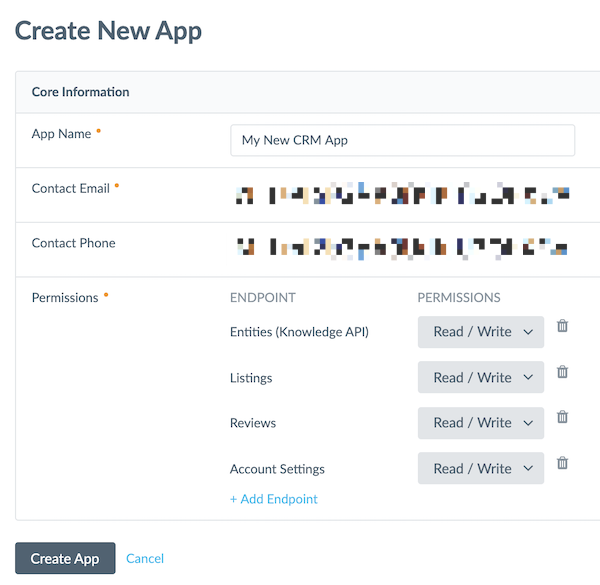Remove the Reviews endpoint using trash icon

562,417
